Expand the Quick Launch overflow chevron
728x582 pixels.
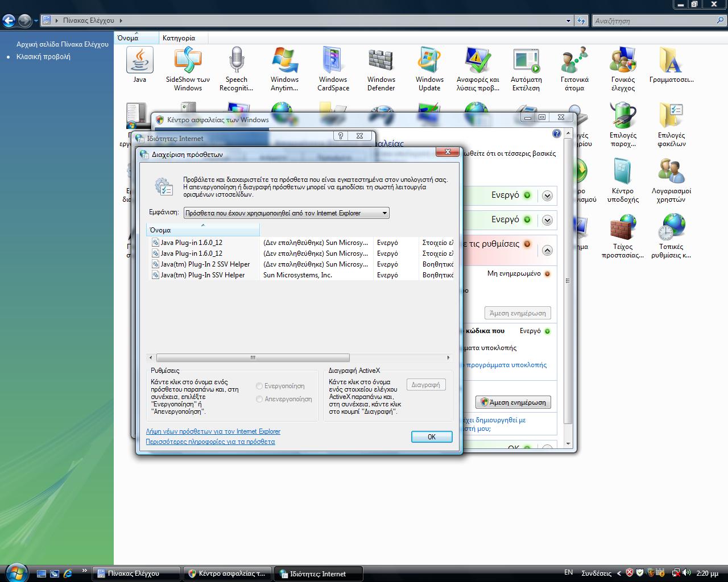(x=85, y=571)
